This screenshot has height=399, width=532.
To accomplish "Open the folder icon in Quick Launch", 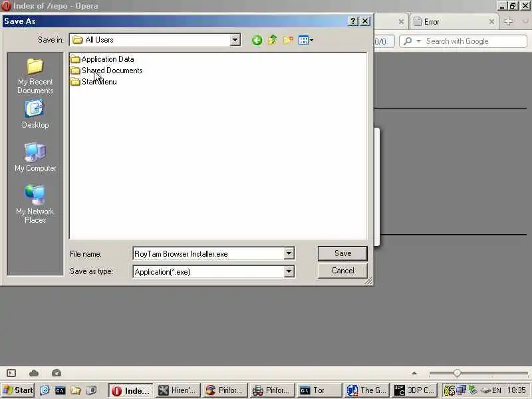I will (x=76, y=390).
